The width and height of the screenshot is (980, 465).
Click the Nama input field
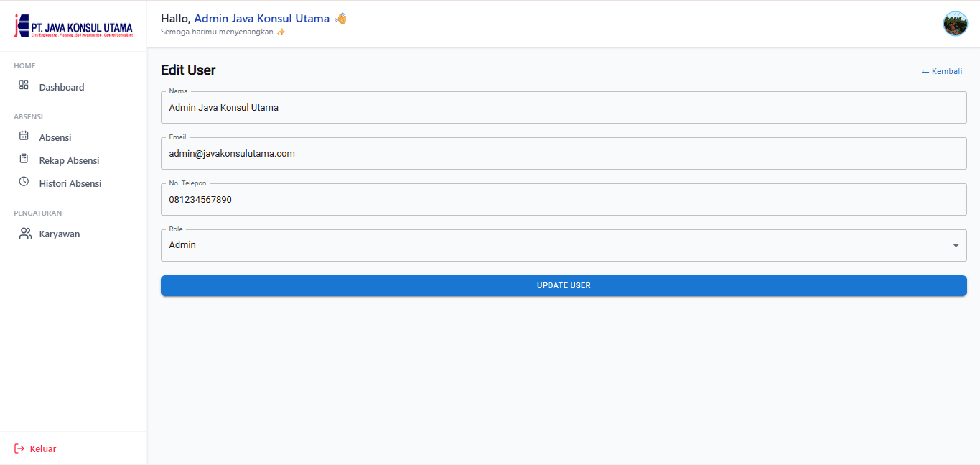564,107
